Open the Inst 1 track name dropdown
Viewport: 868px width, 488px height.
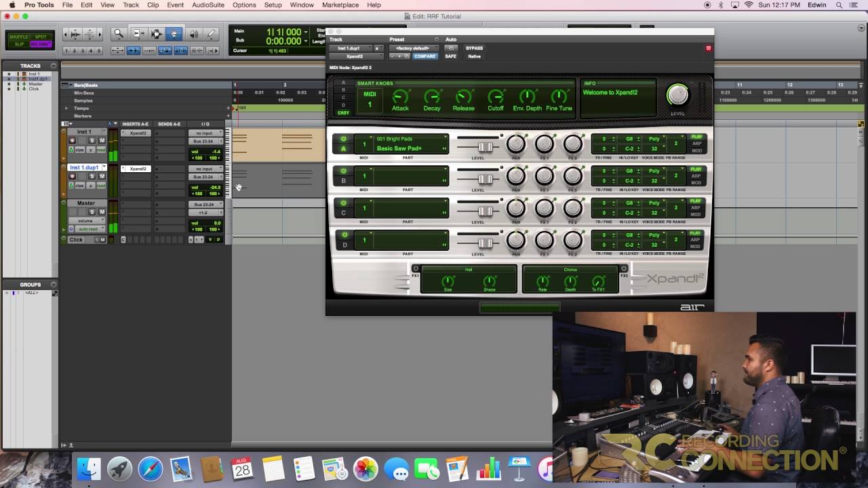[x=104, y=132]
